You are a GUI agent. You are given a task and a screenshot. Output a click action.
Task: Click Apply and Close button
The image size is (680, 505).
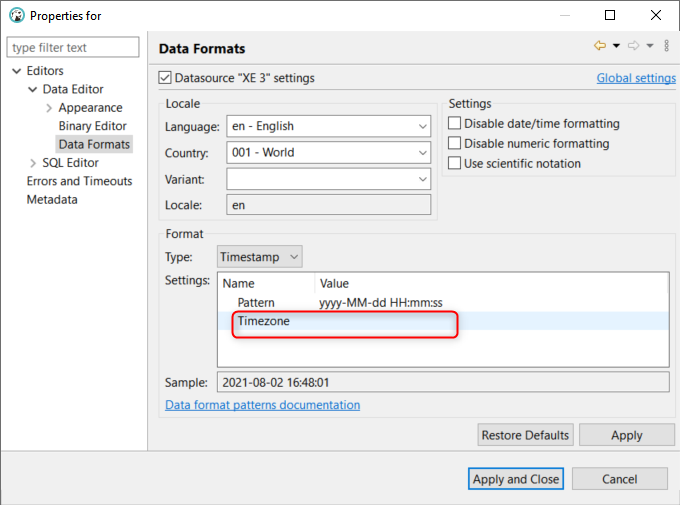tap(516, 479)
